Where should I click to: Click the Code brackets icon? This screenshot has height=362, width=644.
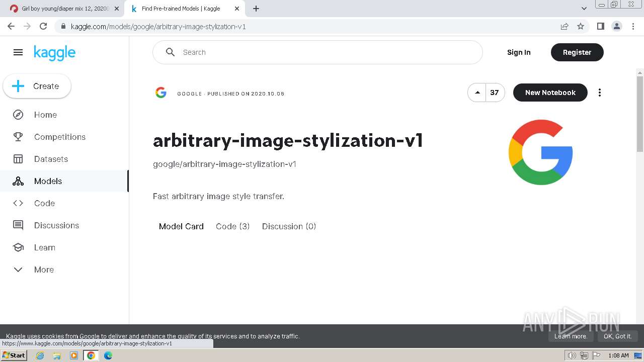18,203
